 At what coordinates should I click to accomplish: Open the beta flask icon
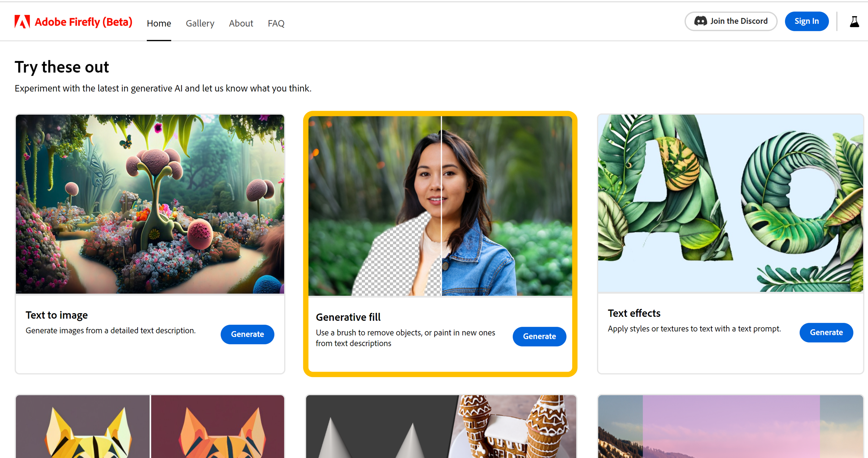pyautogui.click(x=854, y=21)
